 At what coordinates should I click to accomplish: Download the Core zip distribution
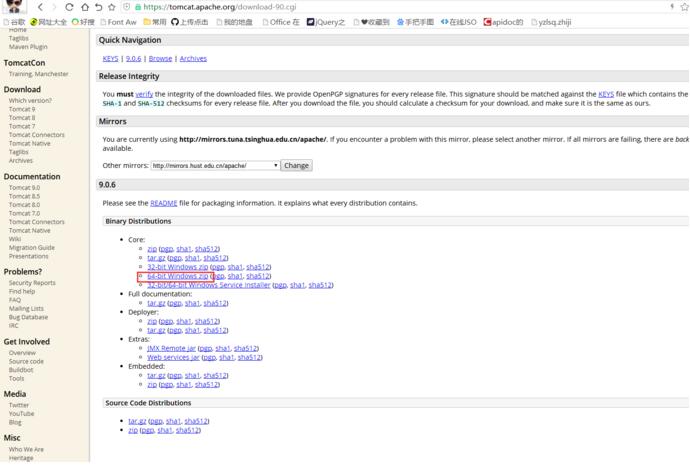tap(152, 249)
